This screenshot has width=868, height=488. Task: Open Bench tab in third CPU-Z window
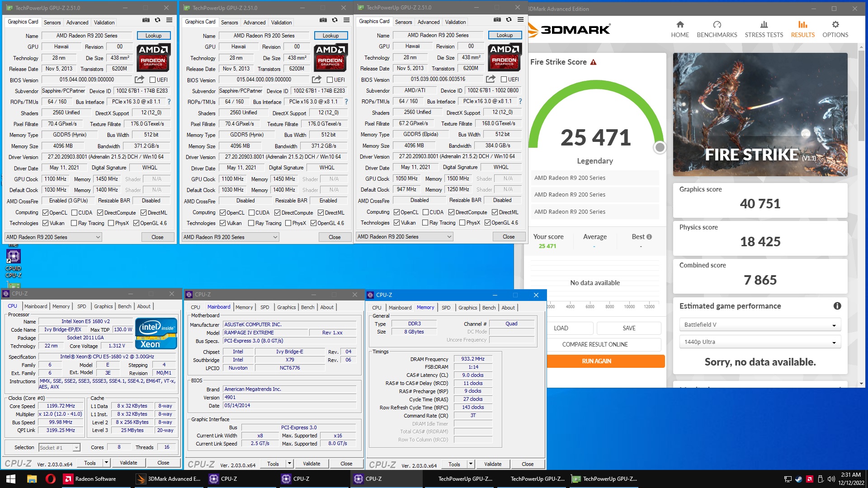pos(489,308)
